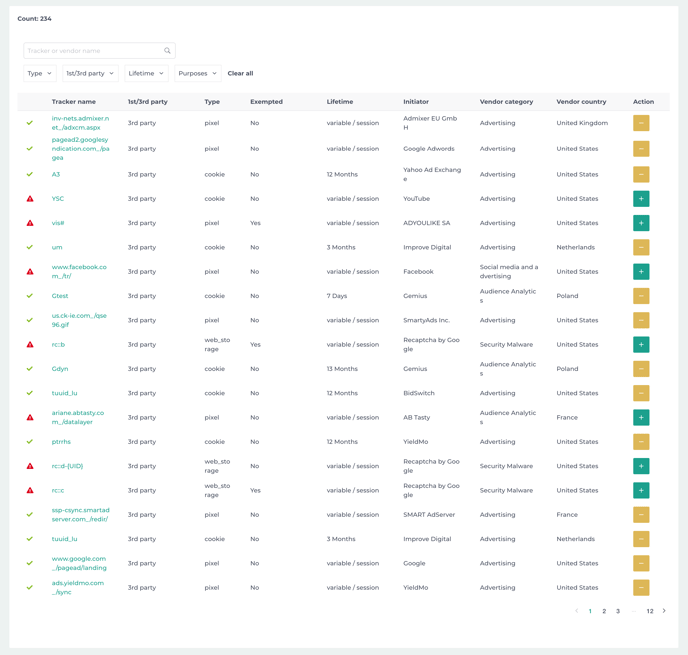This screenshot has width=688, height=655.
Task: Open ssp-csync.smartadserver.com tracker link
Action: tap(80, 515)
